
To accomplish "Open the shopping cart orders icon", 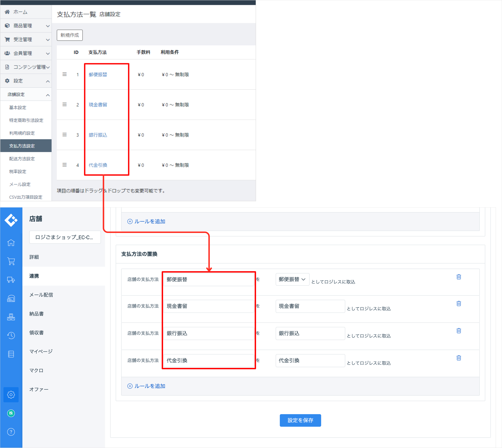I will tap(11, 261).
